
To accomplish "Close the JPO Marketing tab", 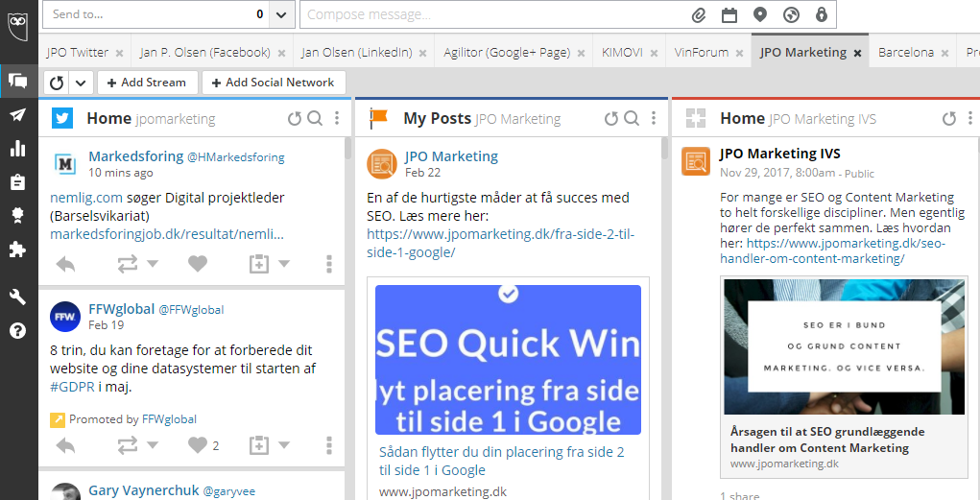I will [857, 53].
